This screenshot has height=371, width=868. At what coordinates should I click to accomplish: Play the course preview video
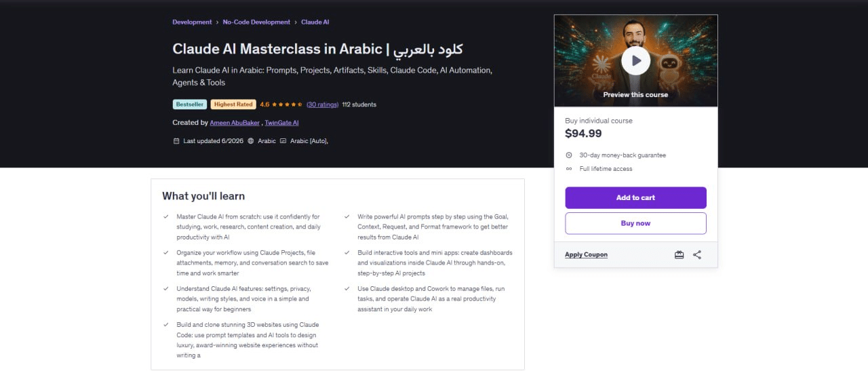coord(635,61)
